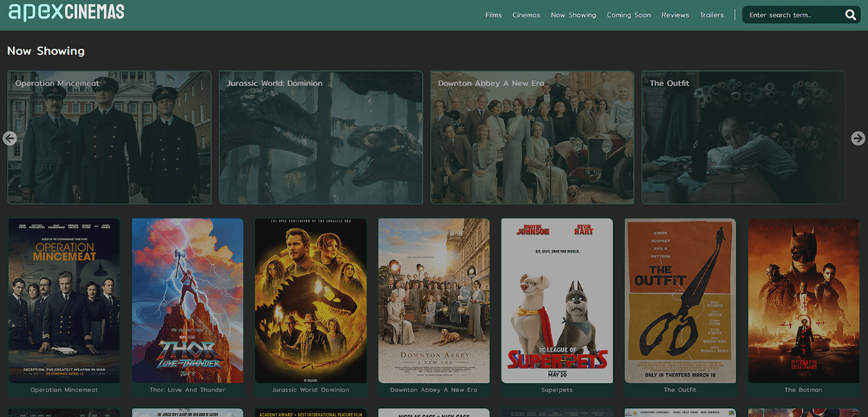Open the Jurassic World: Dominion carousel banner
Screen dimensions: 868x417
(x=321, y=138)
